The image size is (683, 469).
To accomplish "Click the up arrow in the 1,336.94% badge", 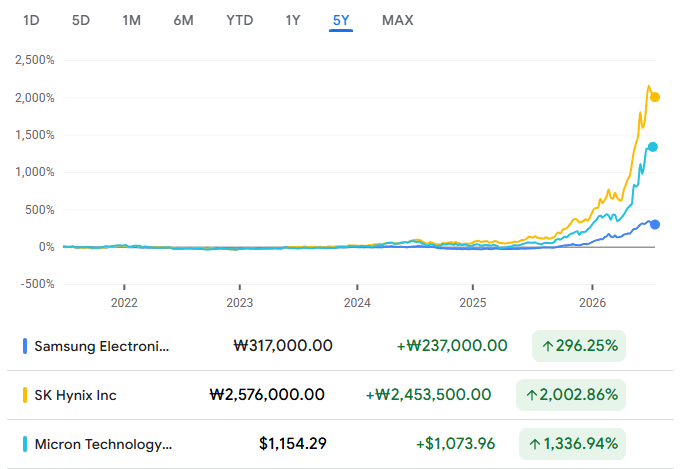I will (x=534, y=445).
